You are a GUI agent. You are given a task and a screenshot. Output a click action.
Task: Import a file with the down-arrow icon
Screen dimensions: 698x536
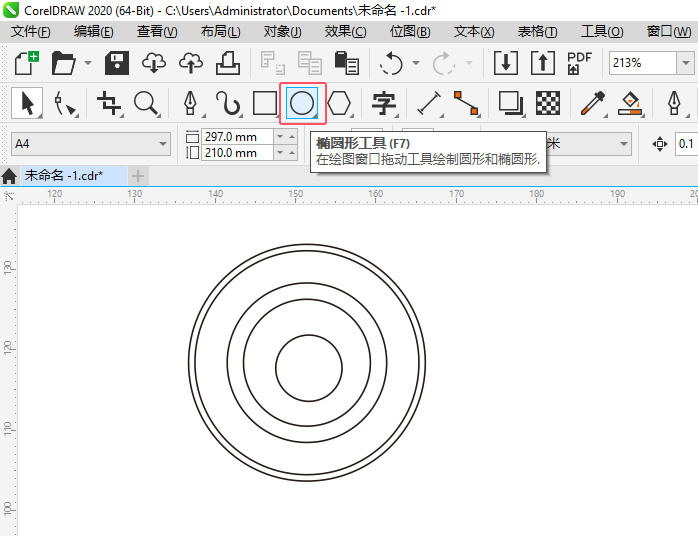tap(506, 63)
